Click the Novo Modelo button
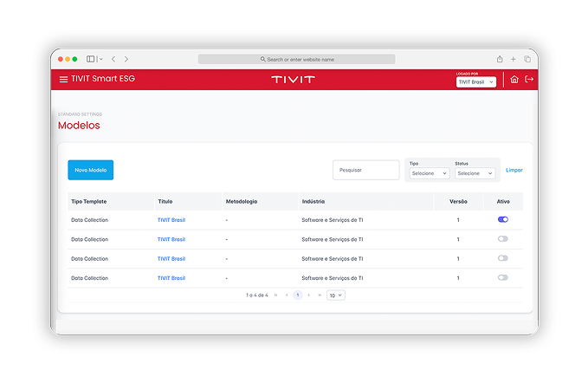588x383 pixels. tap(91, 170)
